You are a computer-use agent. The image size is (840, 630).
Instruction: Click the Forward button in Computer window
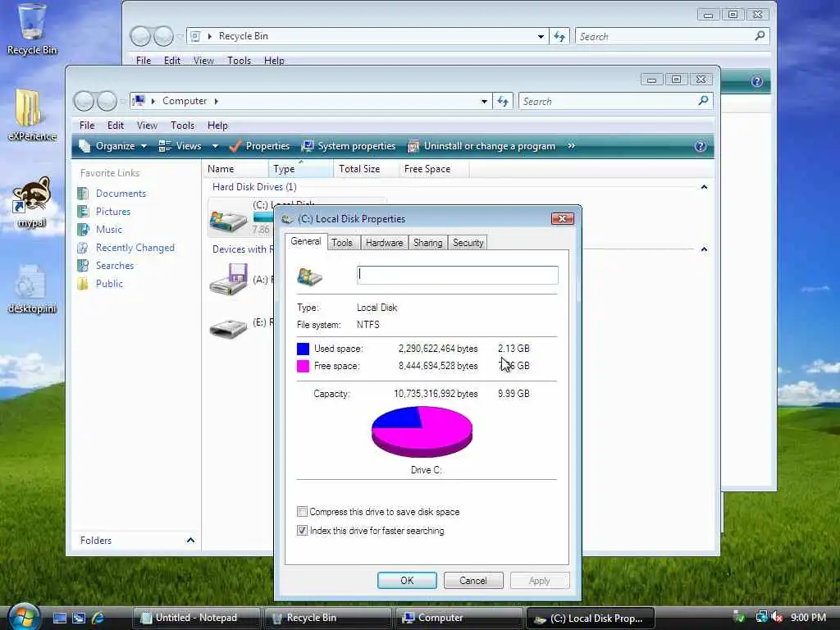pyautogui.click(x=107, y=101)
